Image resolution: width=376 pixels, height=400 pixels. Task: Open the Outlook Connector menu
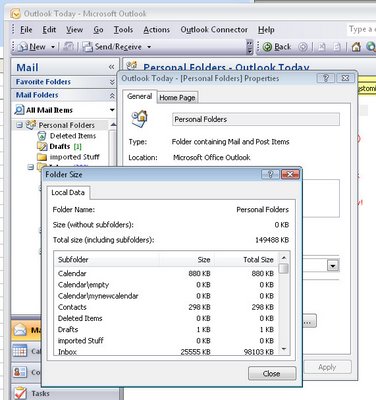click(x=214, y=30)
